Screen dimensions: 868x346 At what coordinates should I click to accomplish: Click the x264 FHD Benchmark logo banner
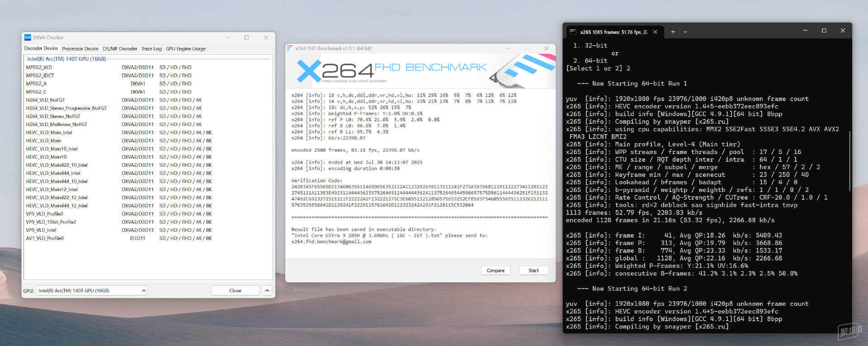tap(420, 71)
